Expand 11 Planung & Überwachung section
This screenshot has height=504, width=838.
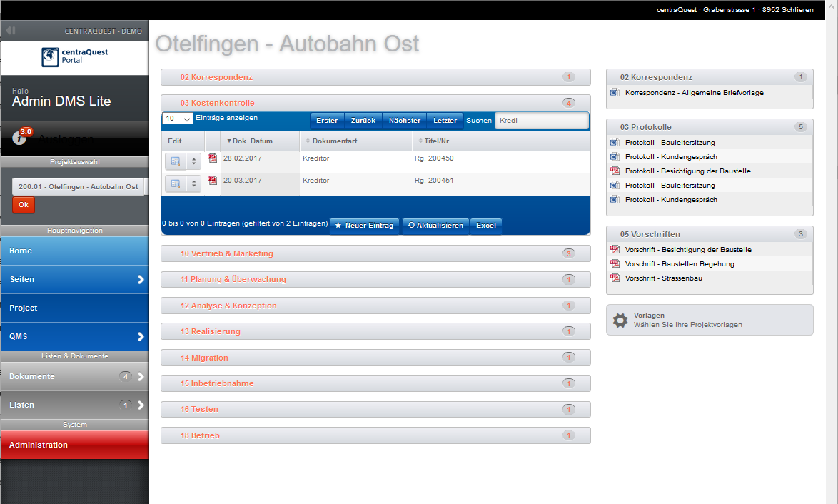[x=375, y=279]
